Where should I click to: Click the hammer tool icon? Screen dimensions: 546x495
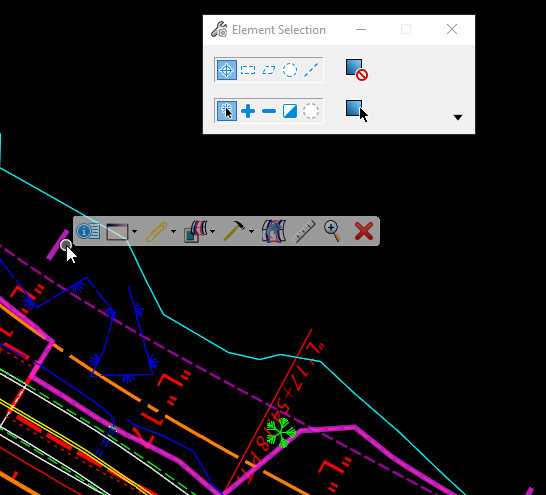[234, 231]
